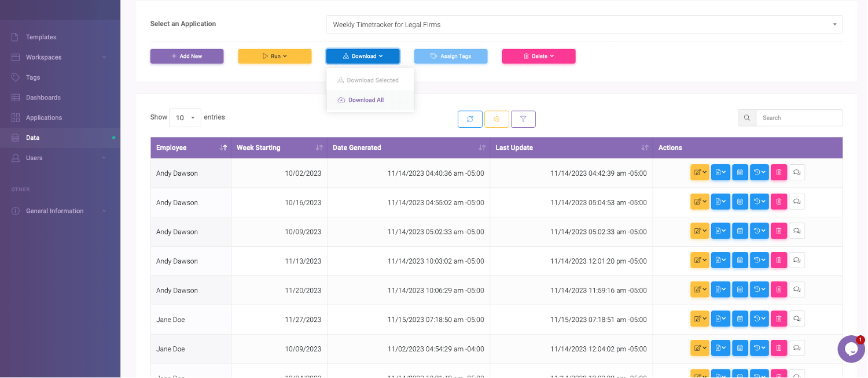Click trash icon in Andy Dawson 11/20/2023 row
Image resolution: width=868 pixels, height=378 pixels.
coord(779,290)
